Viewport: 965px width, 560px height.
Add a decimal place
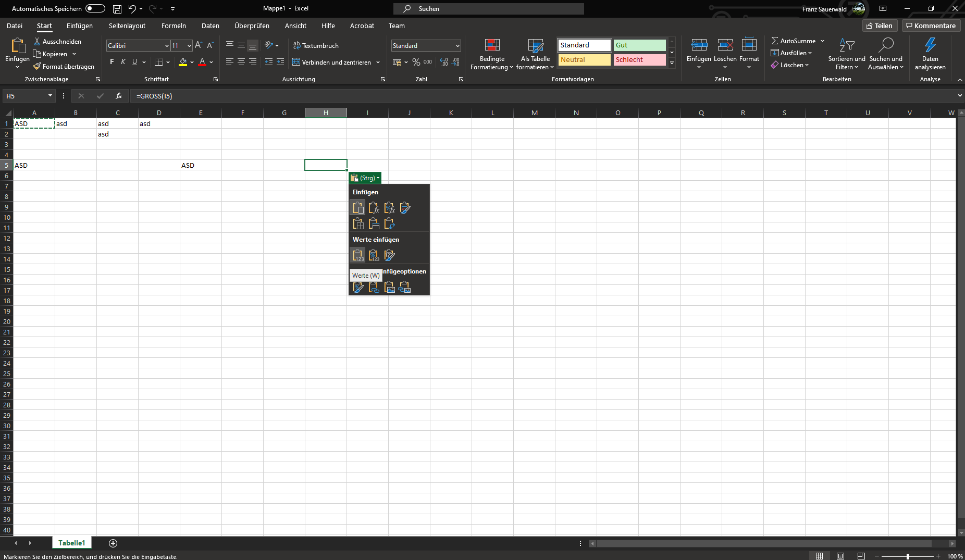(444, 62)
